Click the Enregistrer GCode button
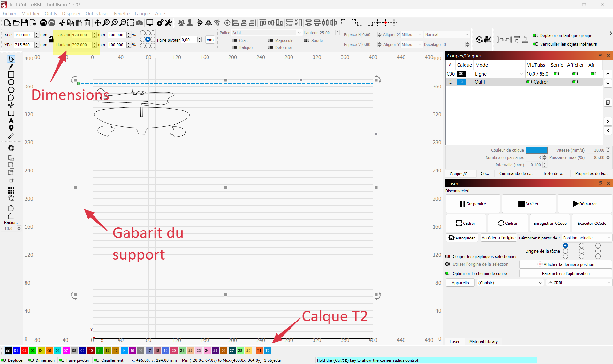This screenshot has width=613, height=364. [x=550, y=223]
